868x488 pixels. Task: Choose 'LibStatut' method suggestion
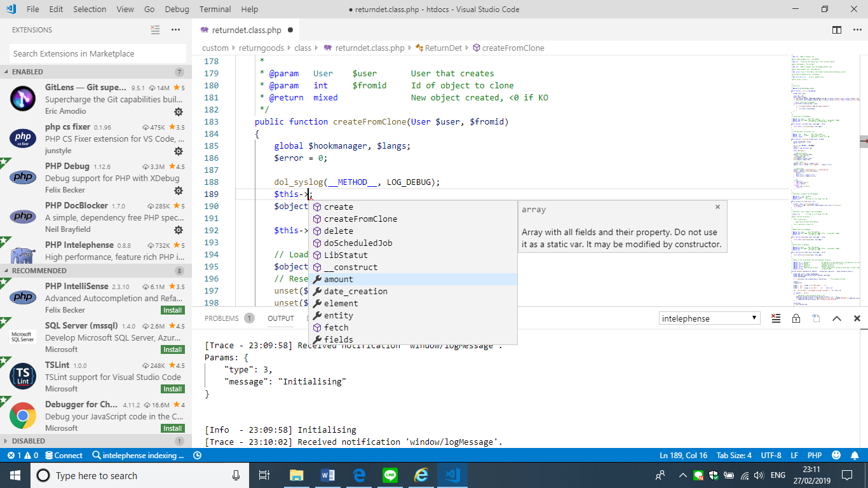pos(413,255)
